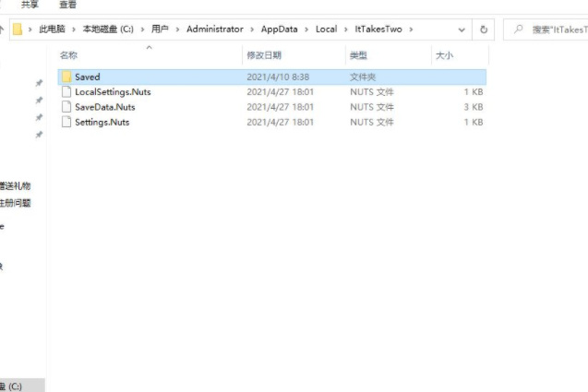Jump to 此电脑 in the address bar

pos(52,30)
